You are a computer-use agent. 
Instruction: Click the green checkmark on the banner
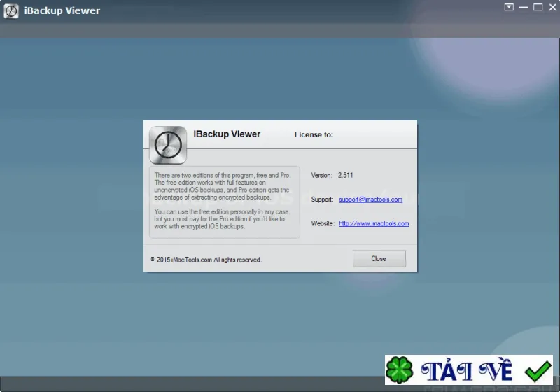coord(538,371)
